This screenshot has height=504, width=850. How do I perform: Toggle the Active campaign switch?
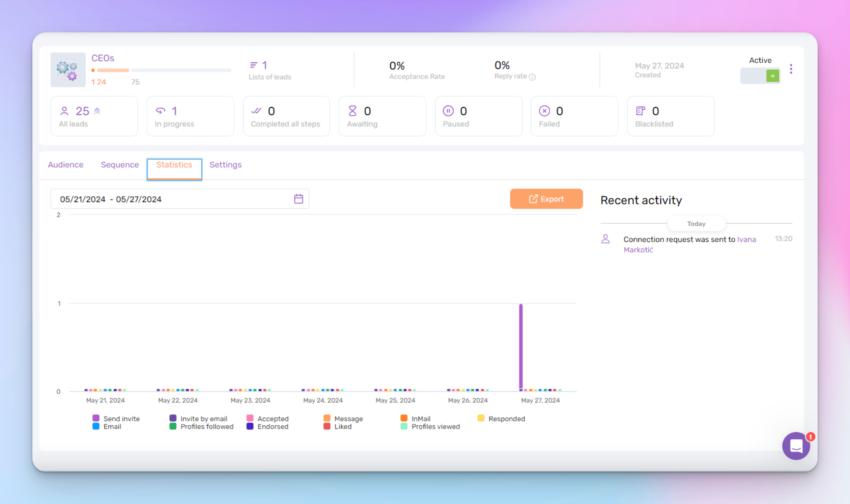pyautogui.click(x=760, y=76)
